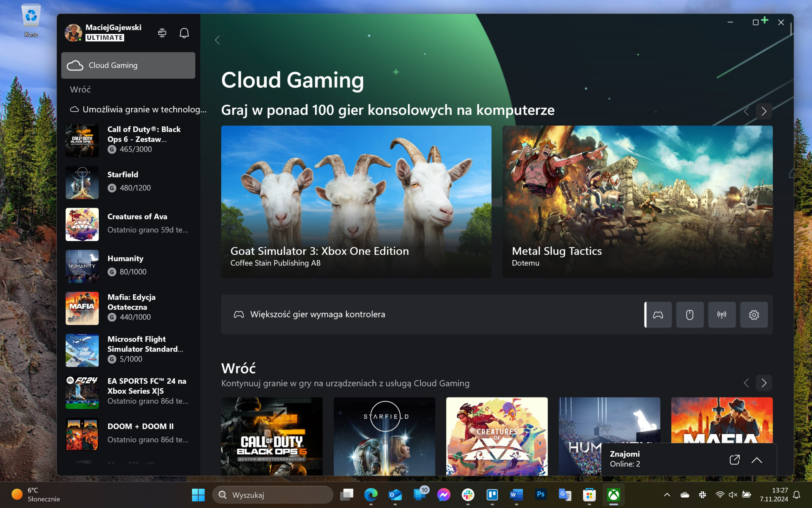This screenshot has height=508, width=812.
Task: Open Microsoft Word from the taskbar
Action: pos(516,495)
